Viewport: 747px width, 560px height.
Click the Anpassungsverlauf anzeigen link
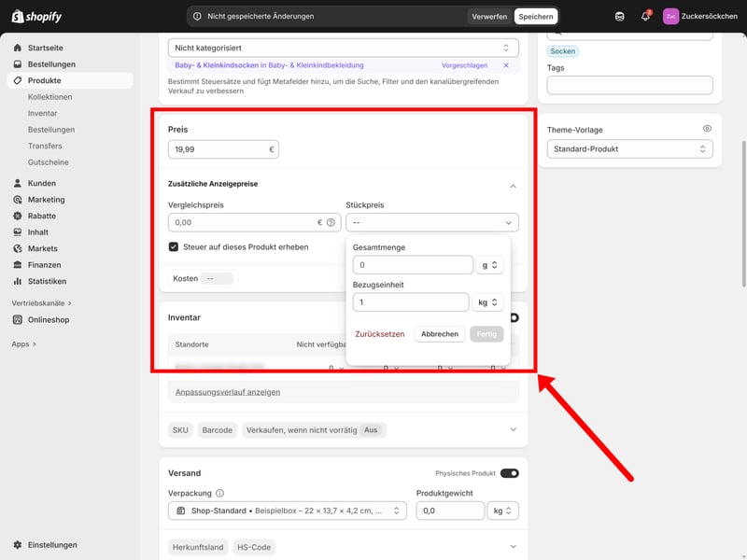pyautogui.click(x=228, y=392)
